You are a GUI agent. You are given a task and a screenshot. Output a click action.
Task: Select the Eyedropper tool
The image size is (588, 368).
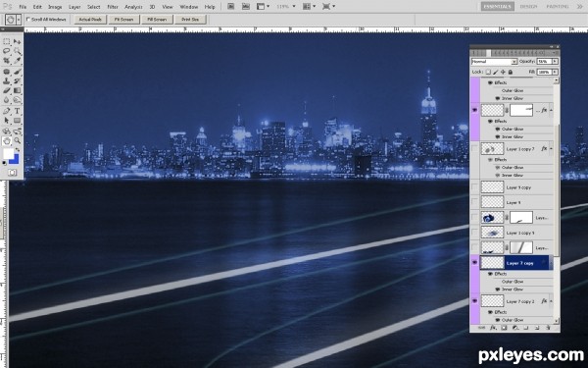coord(18,60)
